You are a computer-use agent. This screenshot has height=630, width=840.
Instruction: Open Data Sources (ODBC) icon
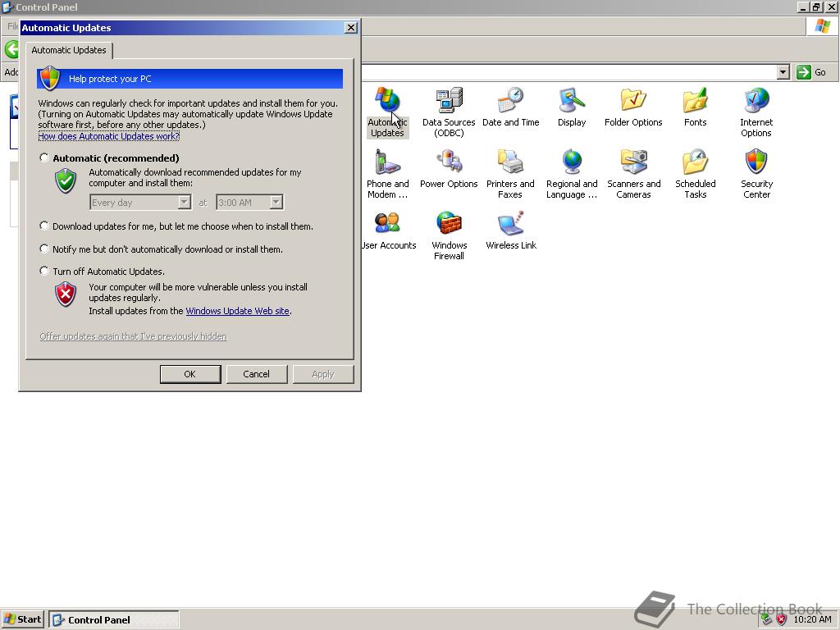tap(449, 112)
